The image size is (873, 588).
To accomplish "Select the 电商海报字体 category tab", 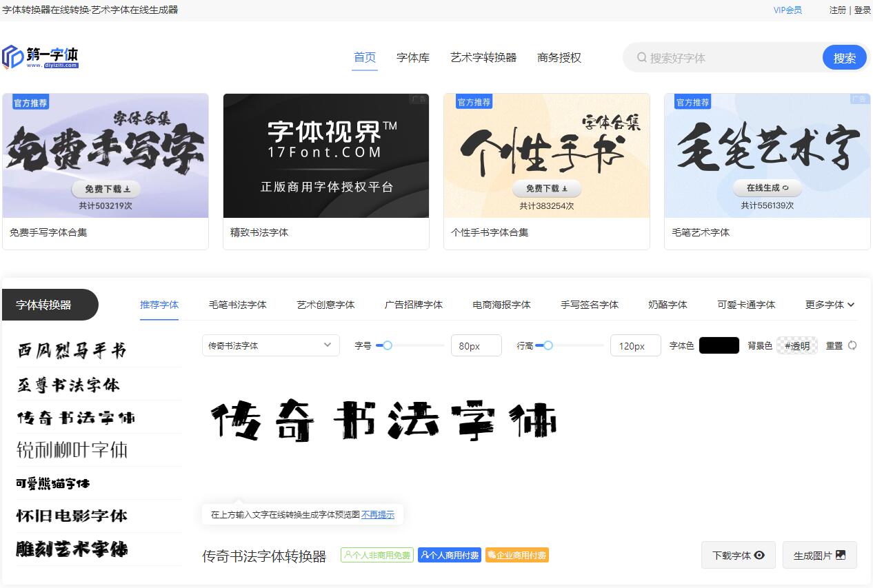I will pos(501,305).
